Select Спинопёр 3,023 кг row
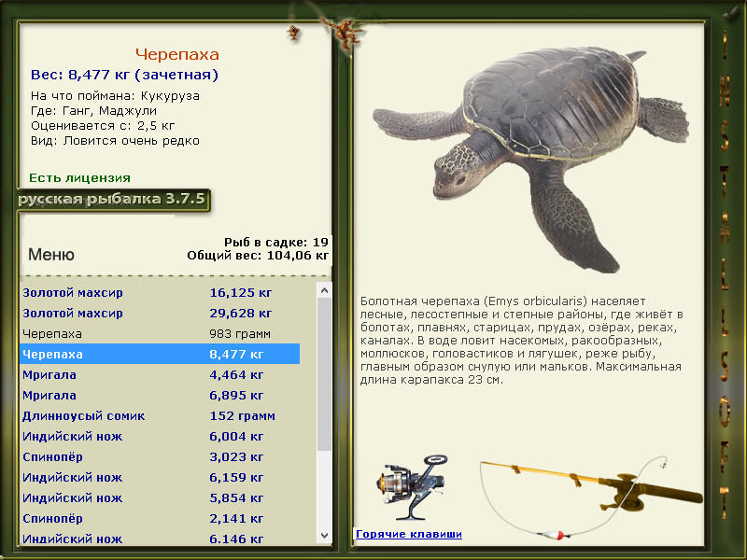Screen dimensions: 747x560 pos(160,456)
